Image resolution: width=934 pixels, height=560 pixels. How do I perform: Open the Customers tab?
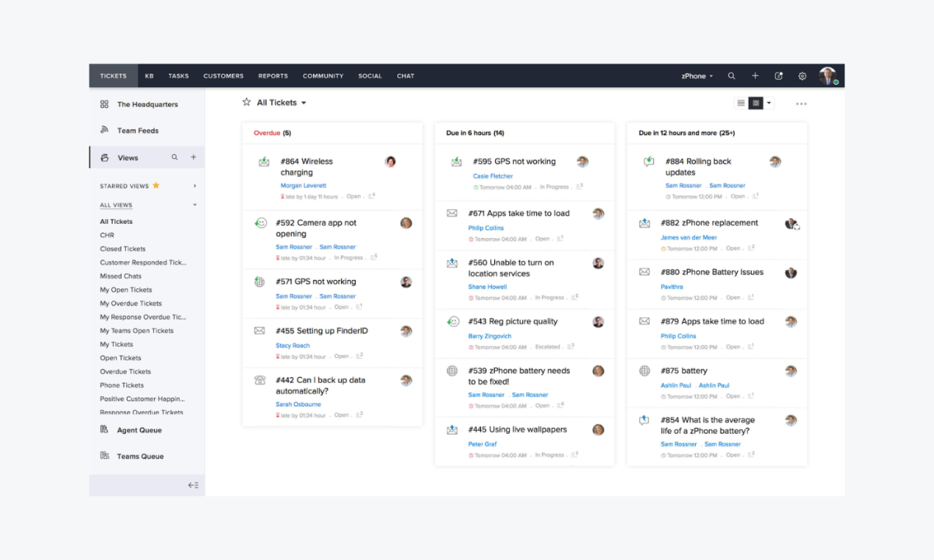point(223,76)
